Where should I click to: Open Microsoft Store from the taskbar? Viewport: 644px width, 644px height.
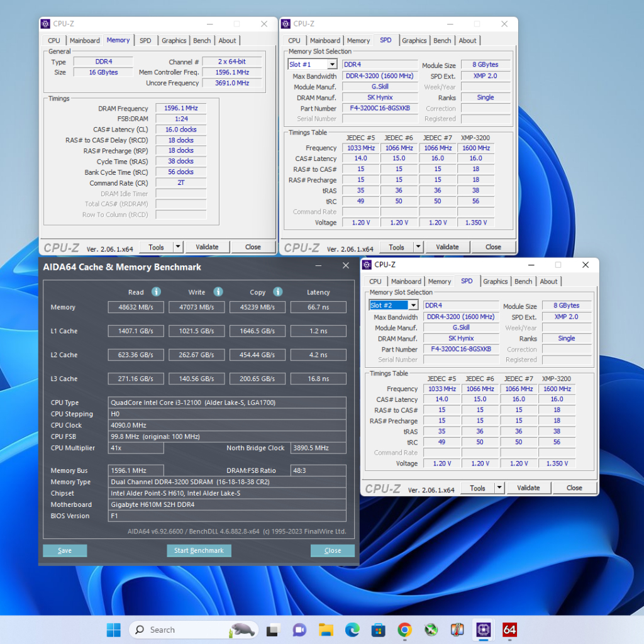click(x=378, y=630)
